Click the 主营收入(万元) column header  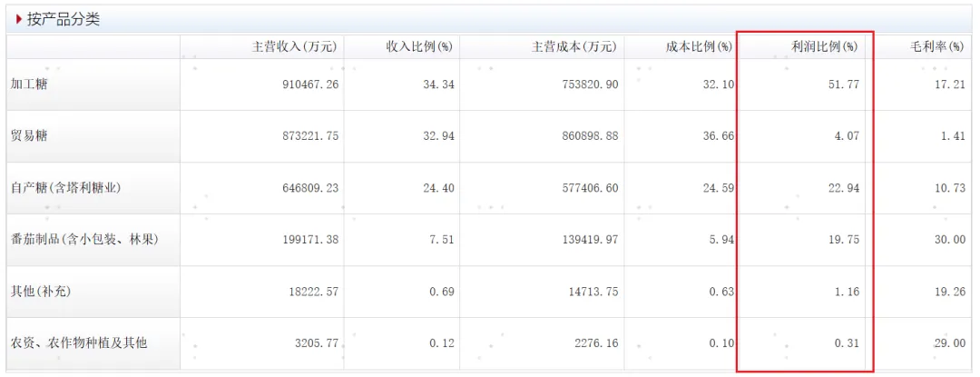point(294,47)
